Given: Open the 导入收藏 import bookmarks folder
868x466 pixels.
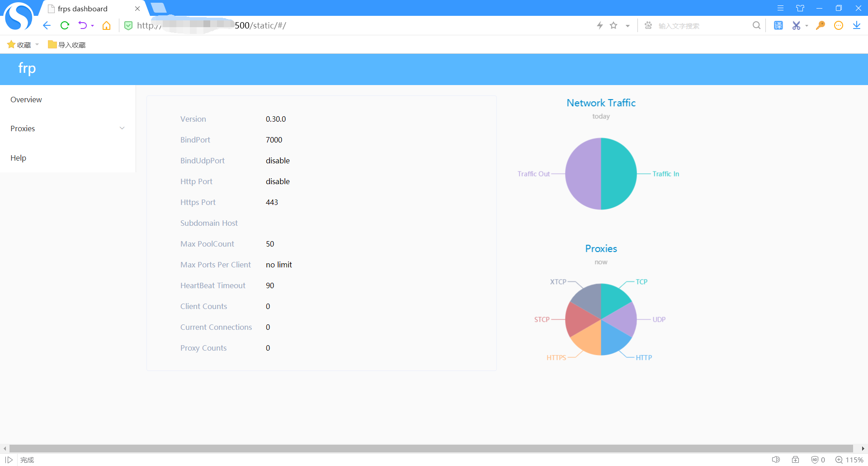Looking at the screenshot, I should tap(67, 44).
